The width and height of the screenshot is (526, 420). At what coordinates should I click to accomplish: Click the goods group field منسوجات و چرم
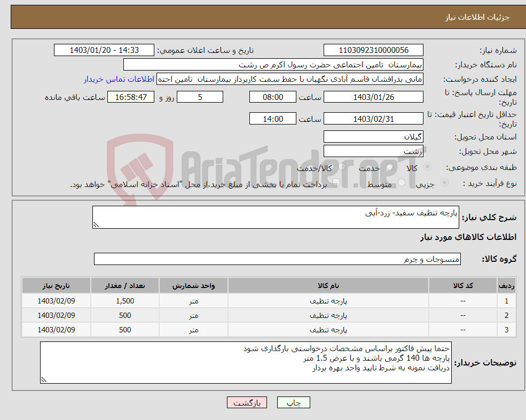(x=278, y=259)
